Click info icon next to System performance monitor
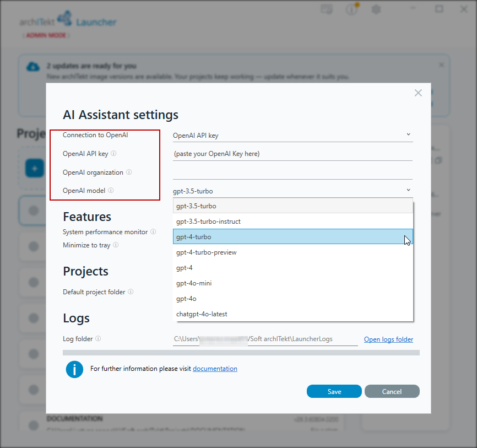This screenshot has height=448, width=477. pyautogui.click(x=153, y=231)
